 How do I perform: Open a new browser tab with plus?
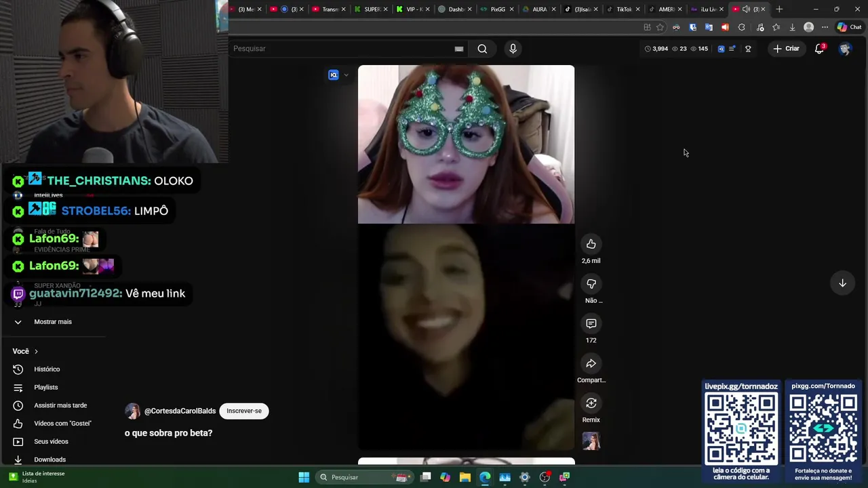pyautogui.click(x=779, y=9)
